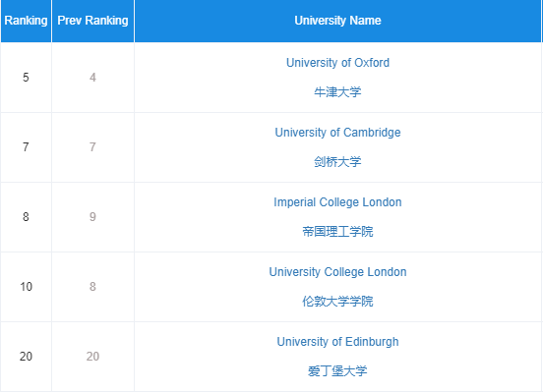Select ranking cell showing 5
543x392 pixels.
26,78
